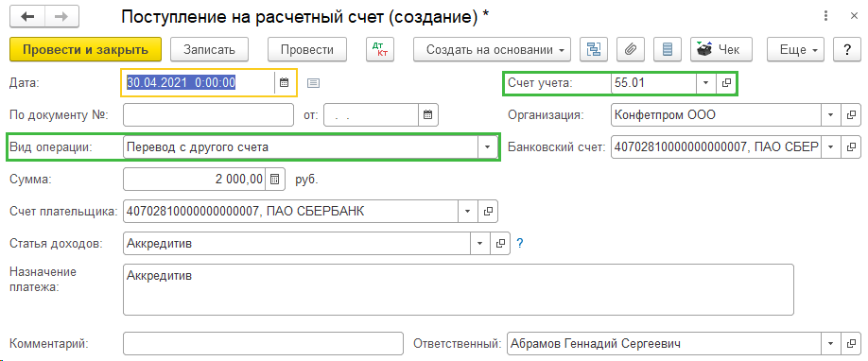Image resolution: width=868 pixels, height=361 pixels.
Task: Click the Чек button
Action: click(x=721, y=49)
